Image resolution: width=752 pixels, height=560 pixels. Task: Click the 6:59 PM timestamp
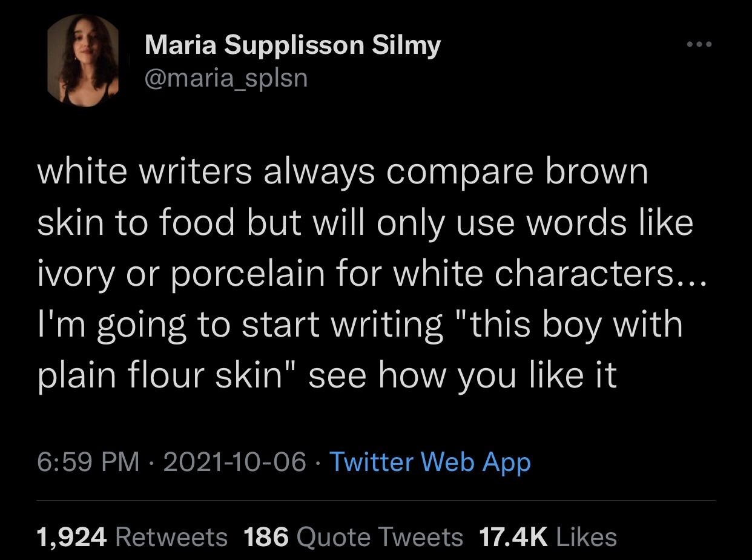click(x=89, y=463)
